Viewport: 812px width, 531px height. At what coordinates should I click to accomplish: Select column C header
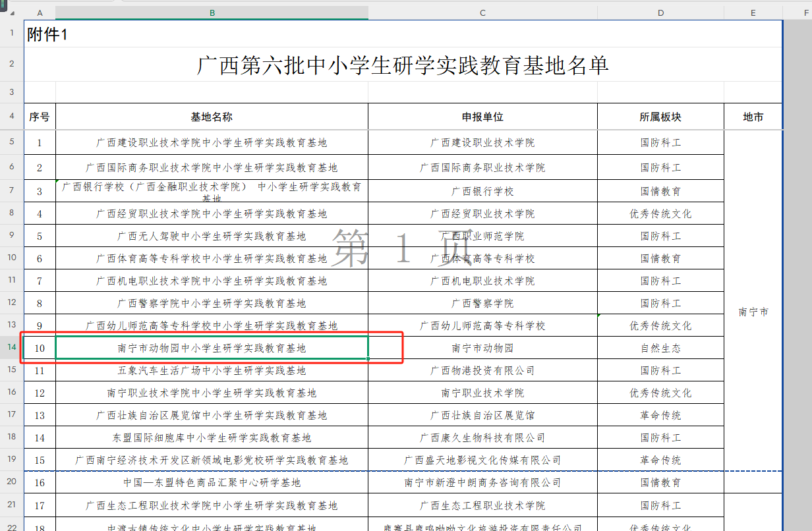482,13
